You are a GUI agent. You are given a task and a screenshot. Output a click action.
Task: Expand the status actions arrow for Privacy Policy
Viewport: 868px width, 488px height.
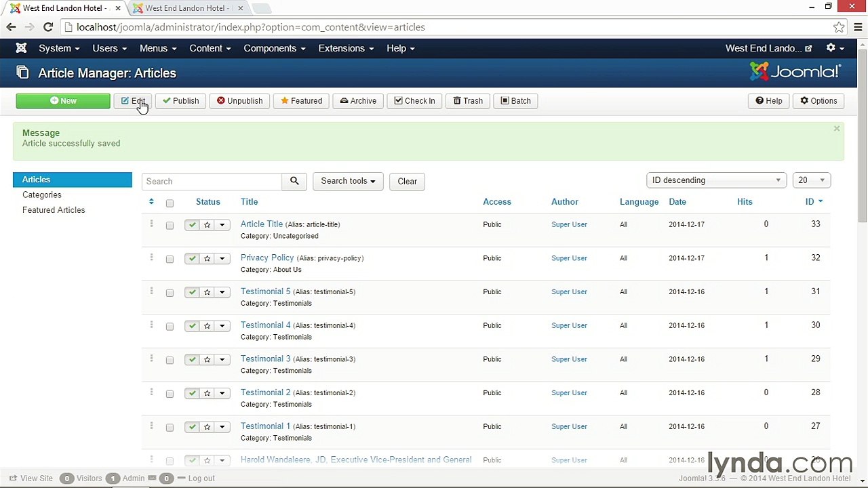(222, 258)
